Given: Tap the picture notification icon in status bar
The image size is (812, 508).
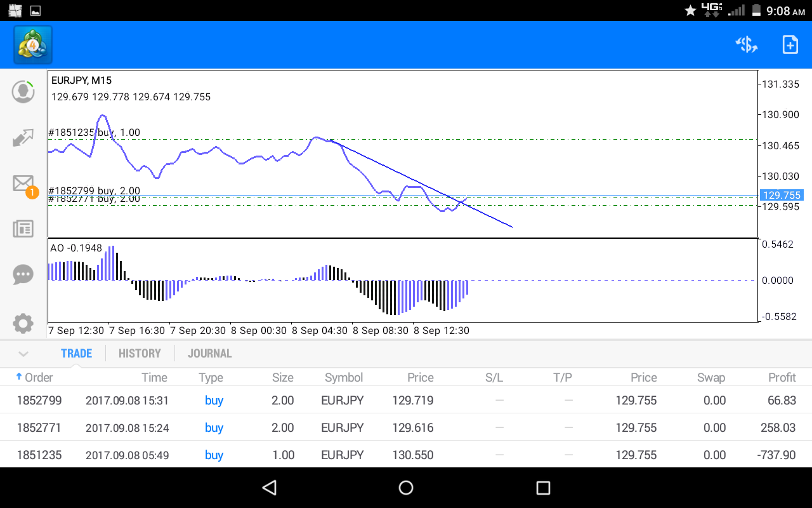Looking at the screenshot, I should 36,11.
